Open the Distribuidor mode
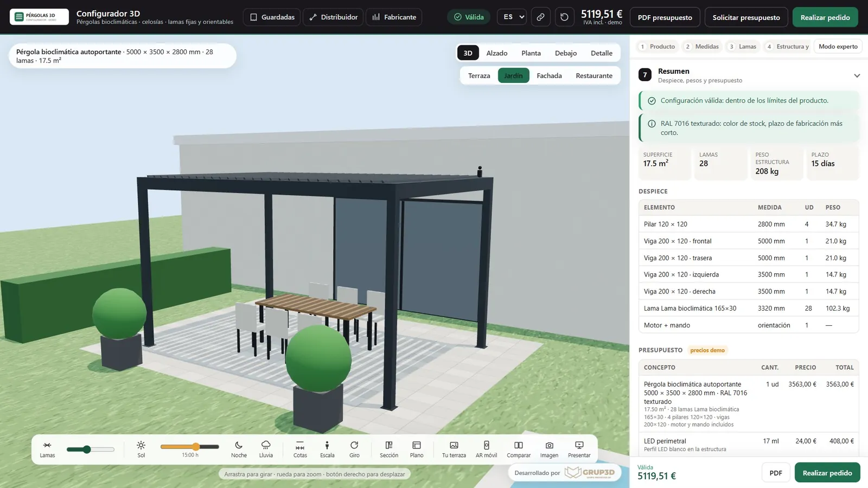 tap(333, 17)
